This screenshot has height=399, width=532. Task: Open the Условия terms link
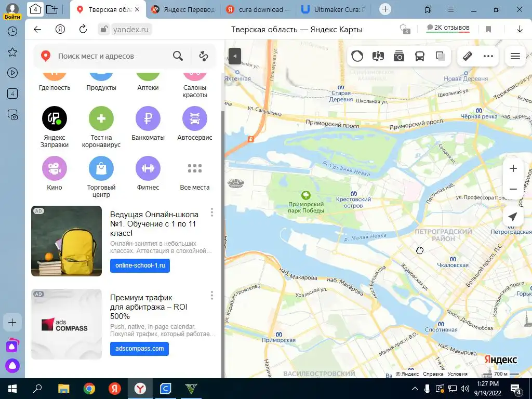(x=457, y=374)
